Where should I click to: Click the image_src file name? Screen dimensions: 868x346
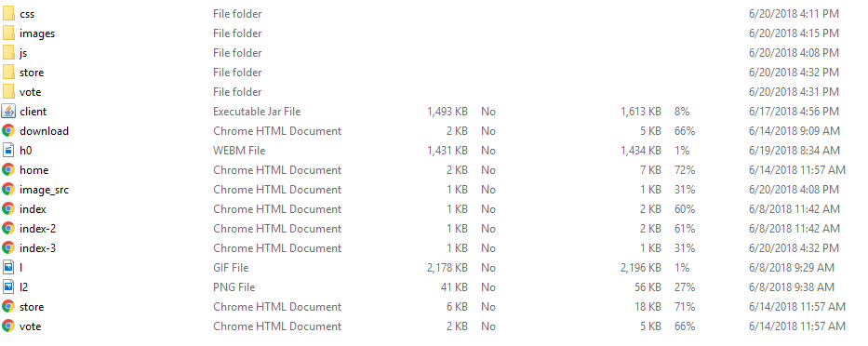click(44, 190)
